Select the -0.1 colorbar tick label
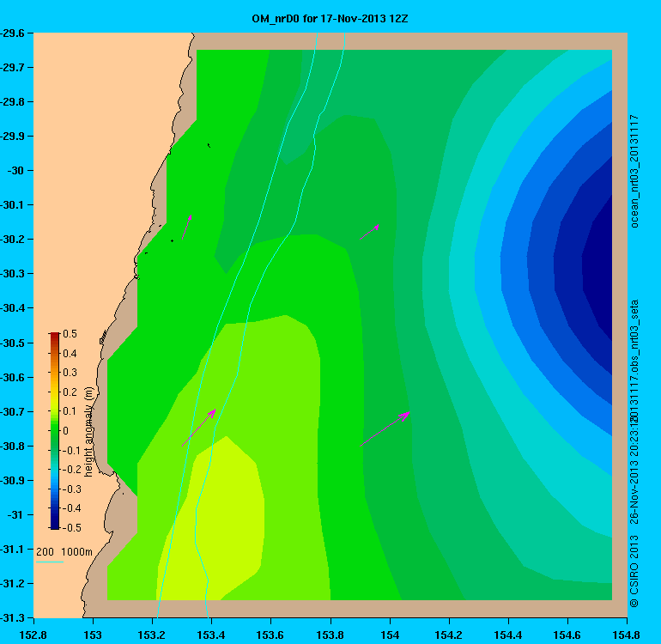 71,451
